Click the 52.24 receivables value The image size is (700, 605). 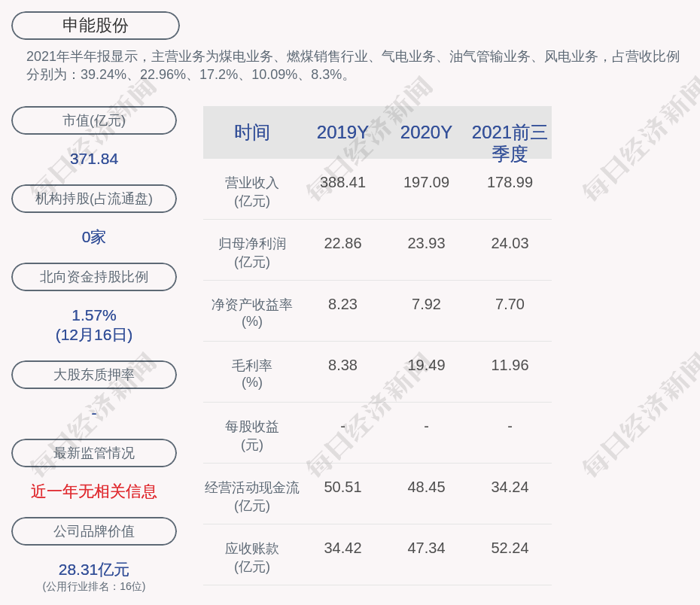coord(510,548)
